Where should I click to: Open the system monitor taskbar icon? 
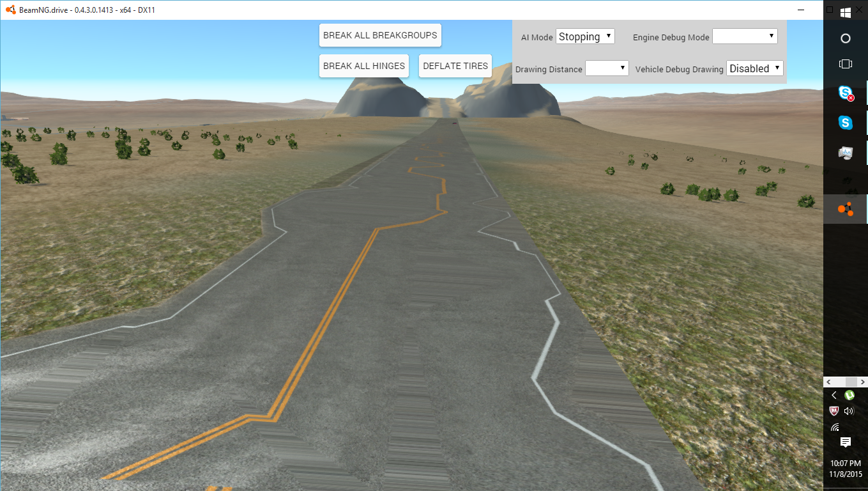tap(846, 153)
